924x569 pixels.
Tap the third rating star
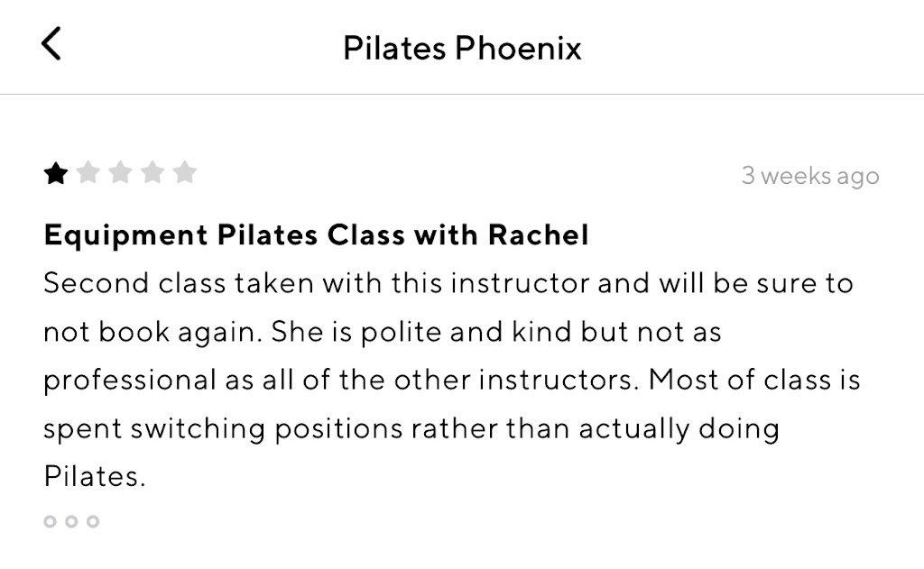click(121, 173)
